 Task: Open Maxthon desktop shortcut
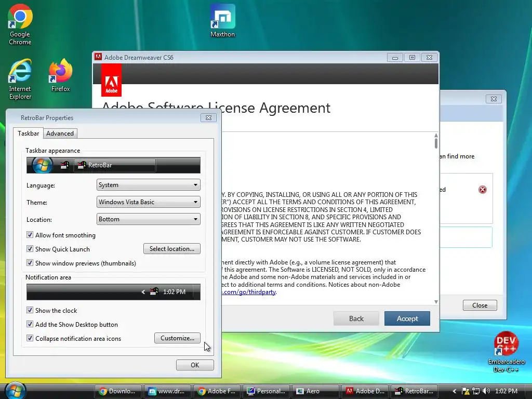(222, 21)
